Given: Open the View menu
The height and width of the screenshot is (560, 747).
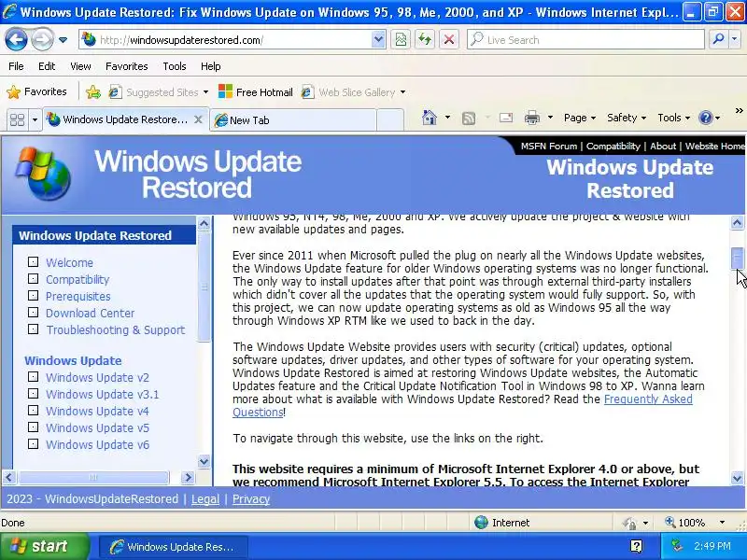Looking at the screenshot, I should tap(80, 66).
